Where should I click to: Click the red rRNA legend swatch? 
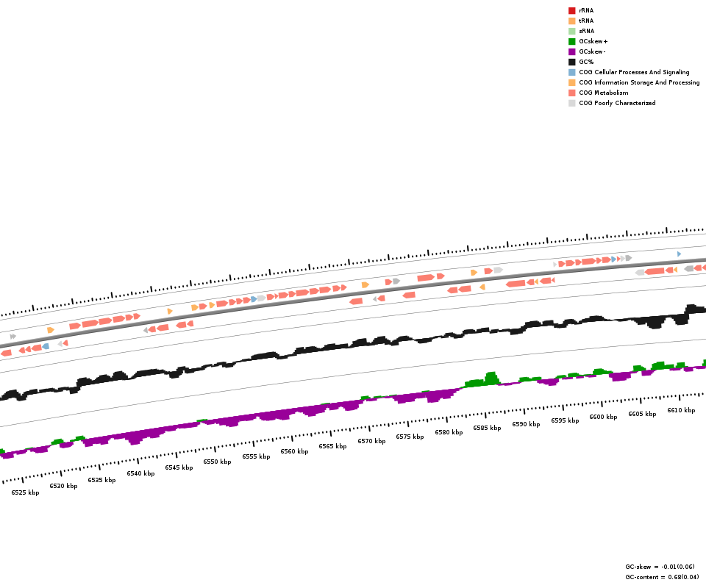[571, 11]
